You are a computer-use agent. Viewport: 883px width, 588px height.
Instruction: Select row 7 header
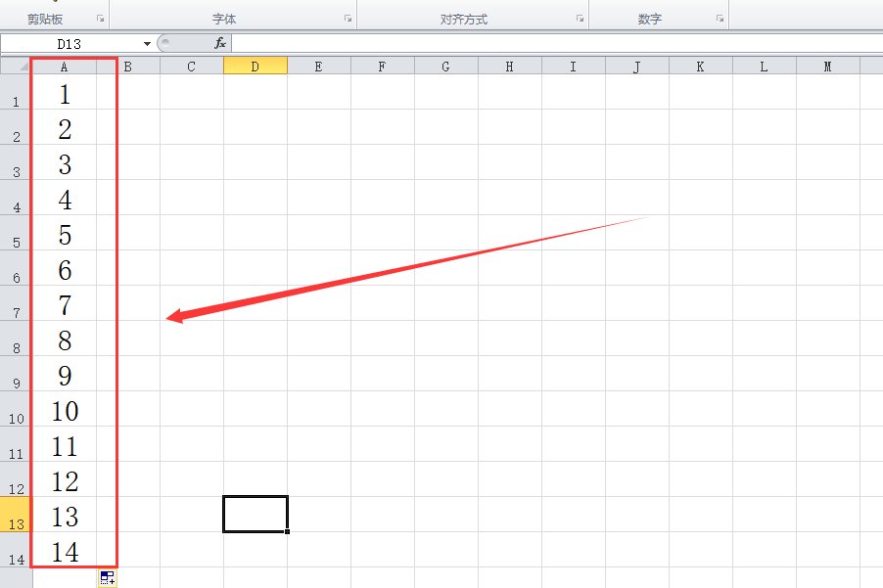16,304
